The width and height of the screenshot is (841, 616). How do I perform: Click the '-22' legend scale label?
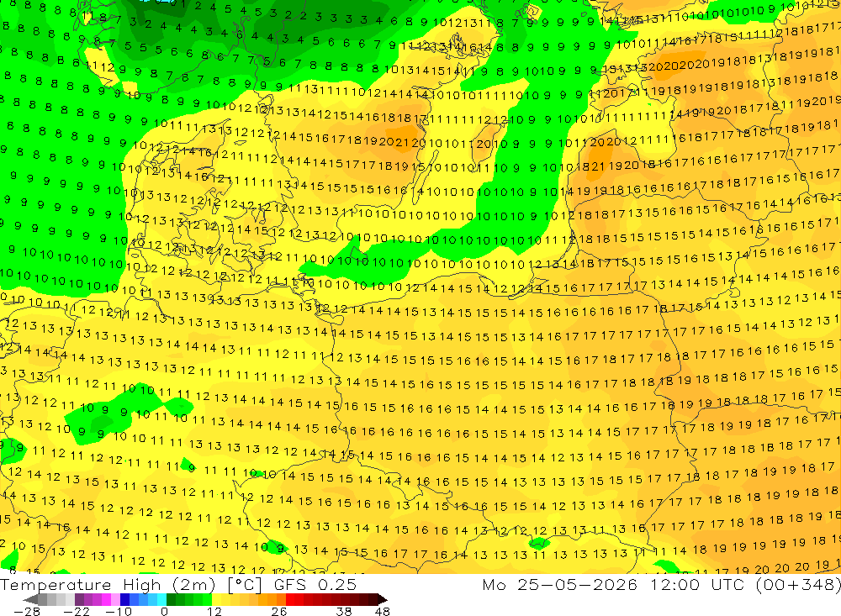[77, 611]
